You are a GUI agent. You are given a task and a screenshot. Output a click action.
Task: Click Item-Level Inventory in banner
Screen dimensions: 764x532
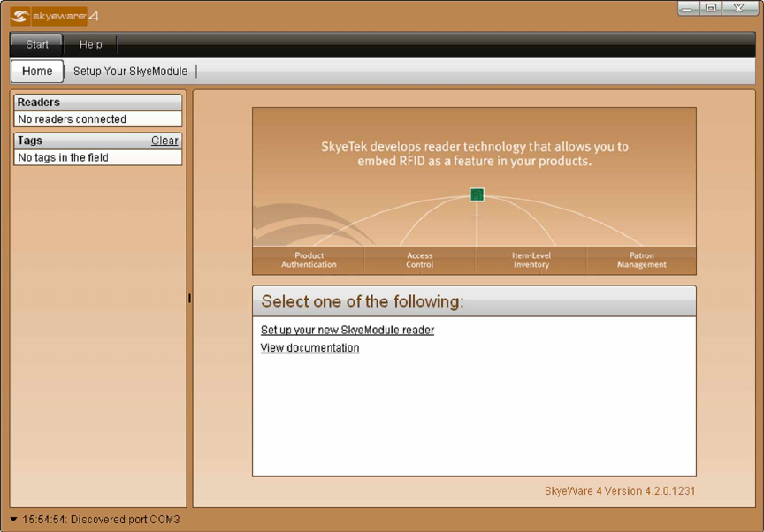point(531,260)
